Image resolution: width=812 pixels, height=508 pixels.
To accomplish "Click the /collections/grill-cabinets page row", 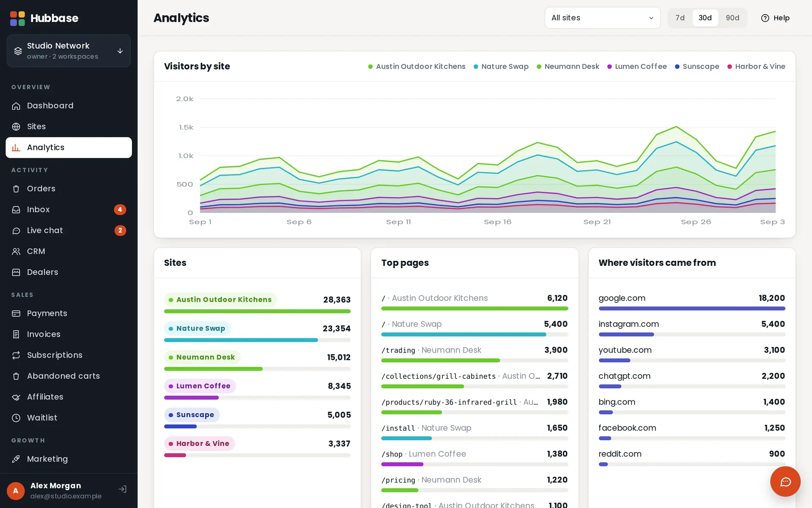I will pos(475,381).
